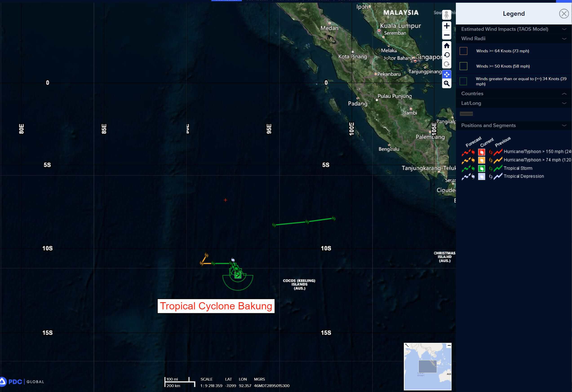The image size is (572, 392).
Task: Select the pan tool icon
Action: pyautogui.click(x=446, y=74)
